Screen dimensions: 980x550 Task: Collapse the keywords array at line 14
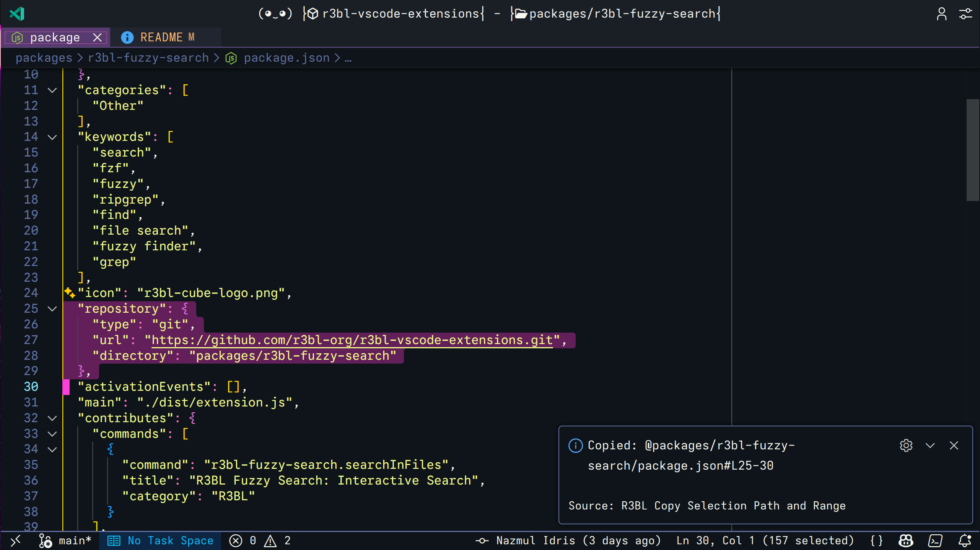(52, 137)
